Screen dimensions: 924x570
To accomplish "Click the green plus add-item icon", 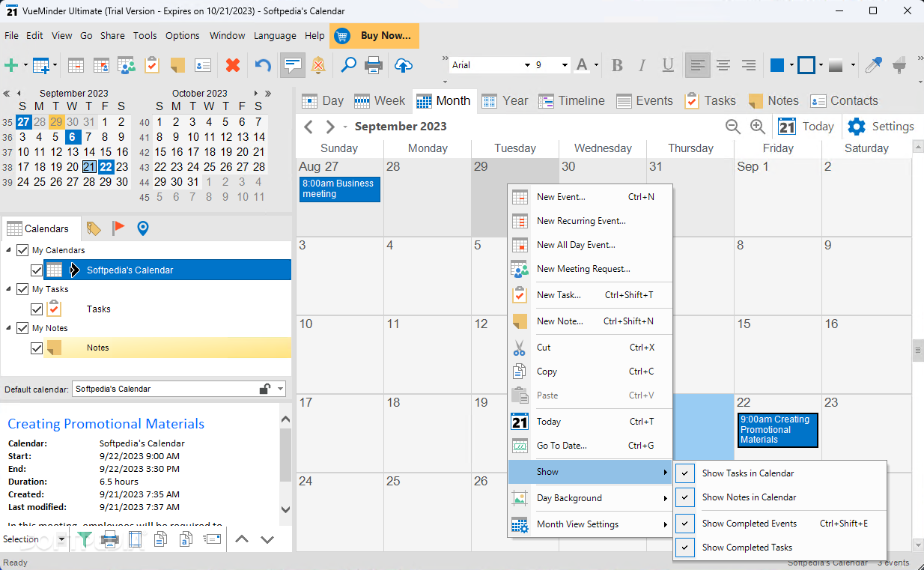I will [11, 65].
